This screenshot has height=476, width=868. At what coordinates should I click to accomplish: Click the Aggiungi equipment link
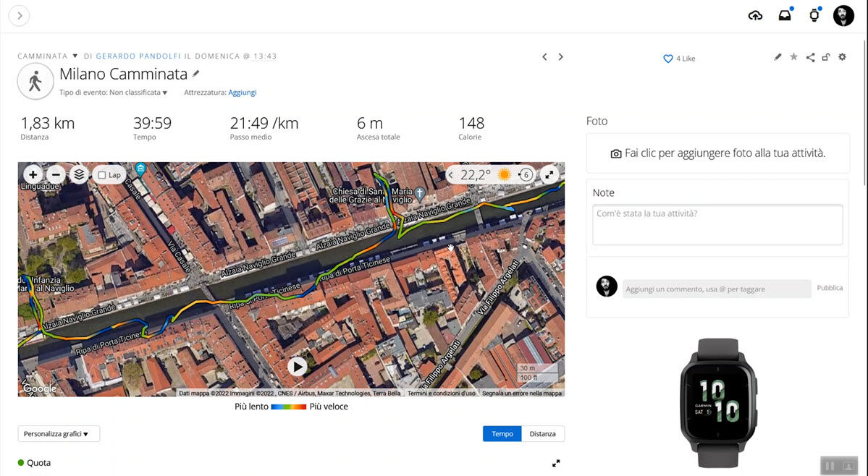click(242, 93)
